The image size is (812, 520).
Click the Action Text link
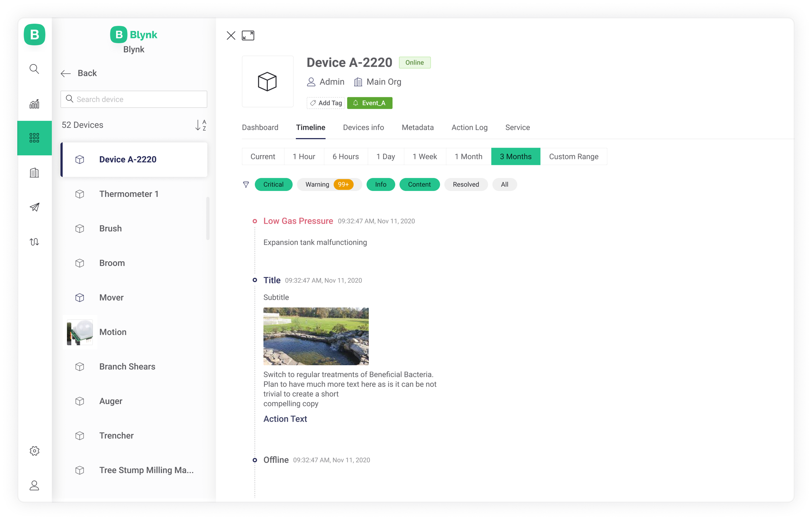point(285,419)
